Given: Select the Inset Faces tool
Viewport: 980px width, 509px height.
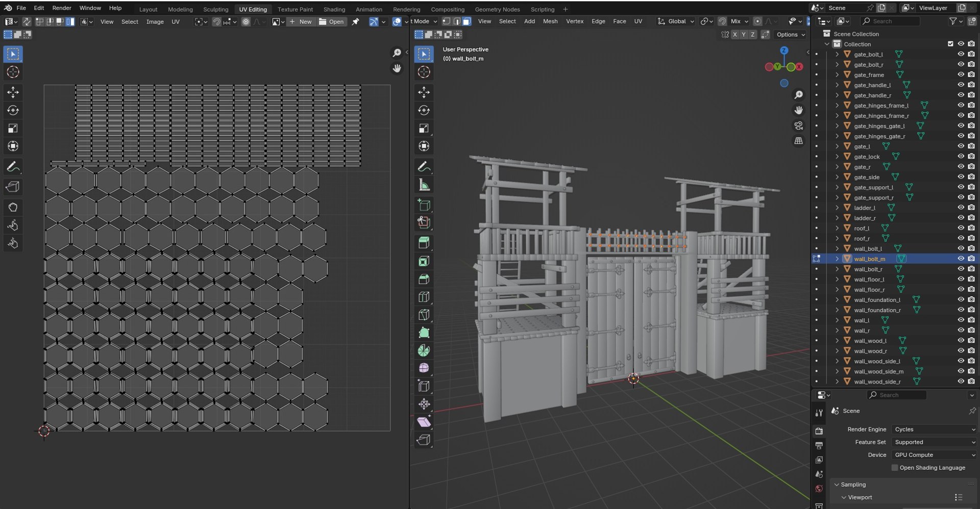Looking at the screenshot, I should pos(424,261).
